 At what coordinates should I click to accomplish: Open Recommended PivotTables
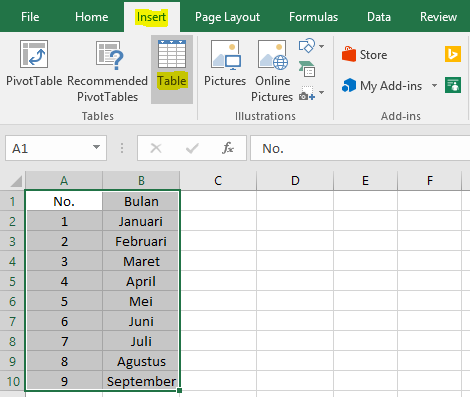pyautogui.click(x=107, y=71)
